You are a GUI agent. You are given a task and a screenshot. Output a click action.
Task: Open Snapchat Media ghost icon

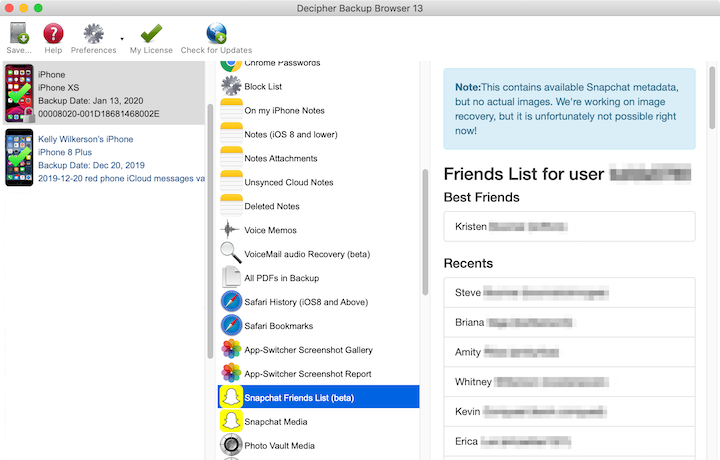click(231, 421)
